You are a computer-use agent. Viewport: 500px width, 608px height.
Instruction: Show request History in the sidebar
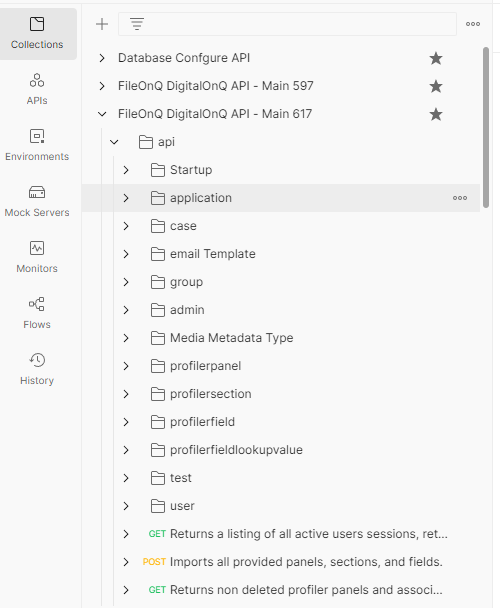click(37, 370)
